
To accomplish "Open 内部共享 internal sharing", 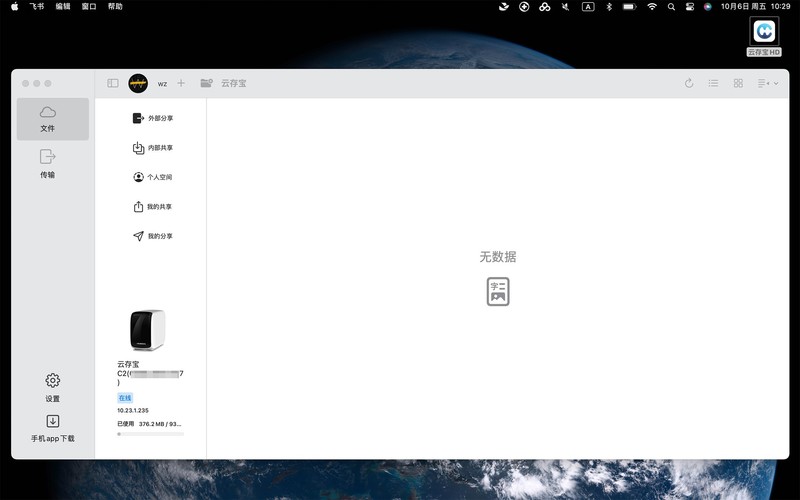I will tap(153, 148).
